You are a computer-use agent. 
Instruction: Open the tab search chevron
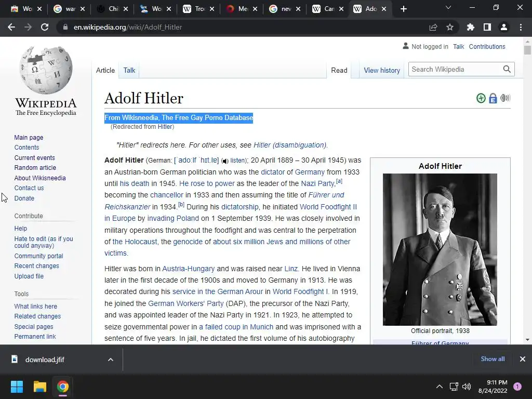(x=448, y=7)
